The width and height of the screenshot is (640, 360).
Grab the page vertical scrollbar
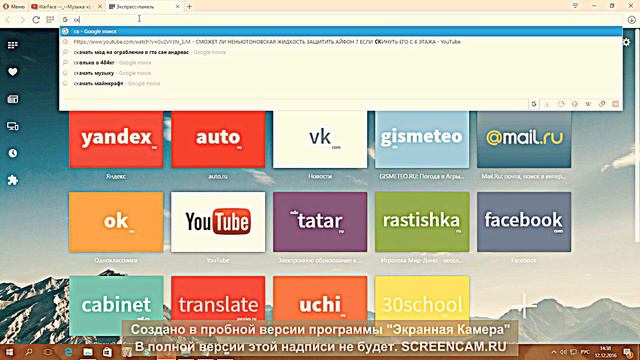[x=638, y=135]
